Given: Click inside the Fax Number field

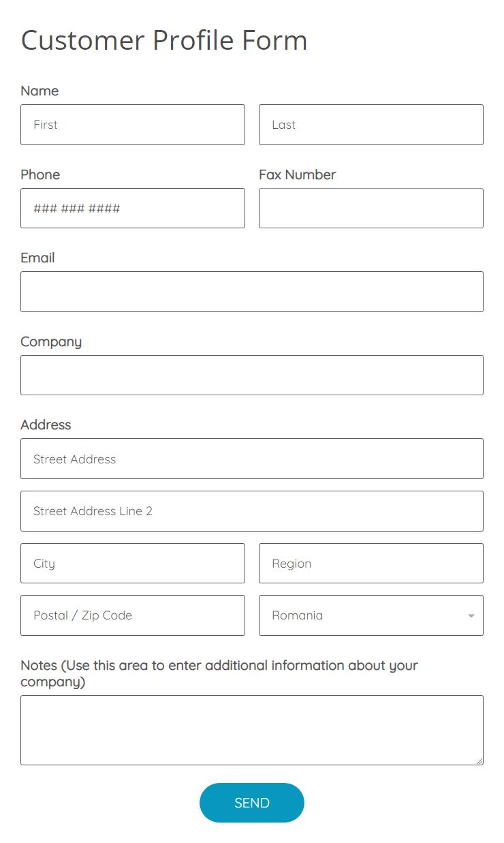Looking at the screenshot, I should 371,208.
